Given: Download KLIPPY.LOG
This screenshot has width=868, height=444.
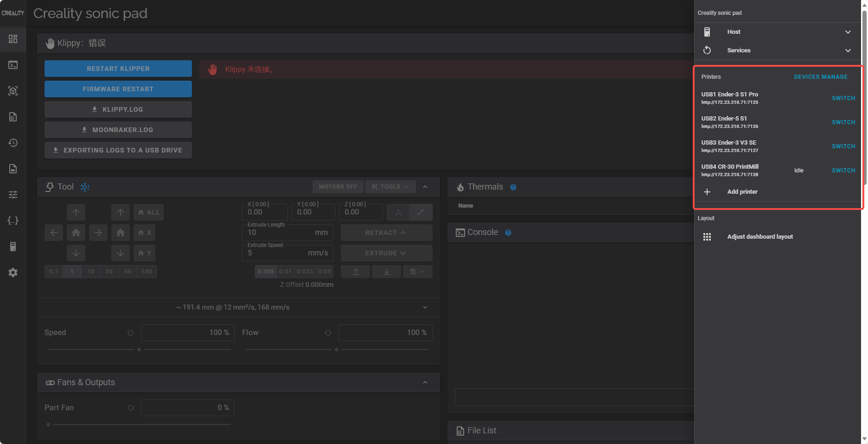Looking at the screenshot, I should click(118, 109).
